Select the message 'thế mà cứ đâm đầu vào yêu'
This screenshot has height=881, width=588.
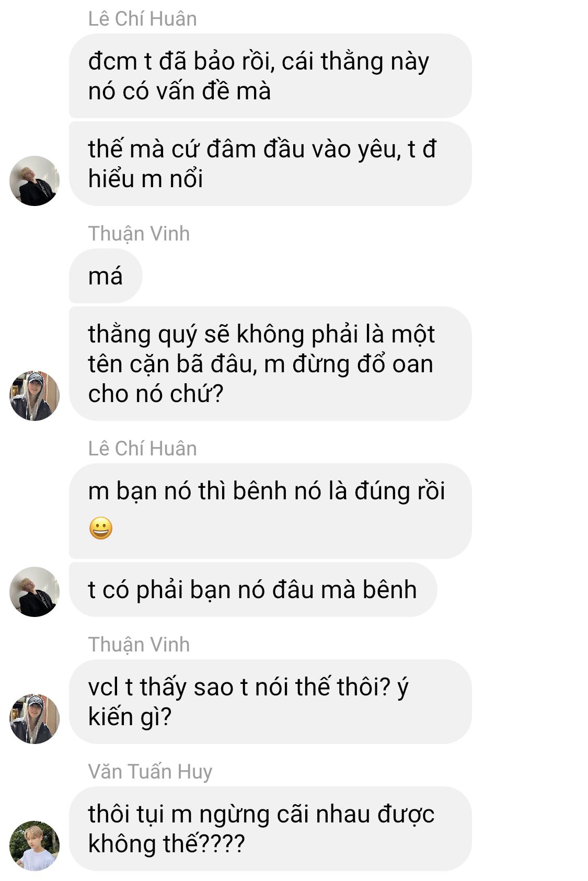click(x=270, y=164)
